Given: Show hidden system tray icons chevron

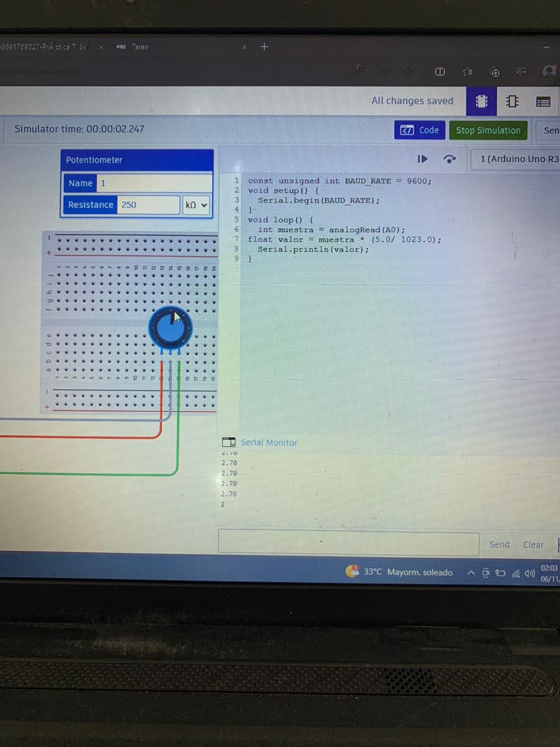Looking at the screenshot, I should click(470, 573).
